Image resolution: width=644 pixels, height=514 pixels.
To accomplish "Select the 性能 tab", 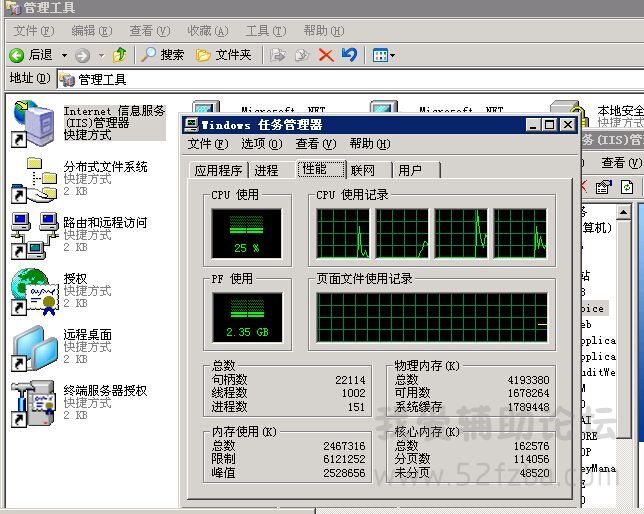I will coord(321,169).
